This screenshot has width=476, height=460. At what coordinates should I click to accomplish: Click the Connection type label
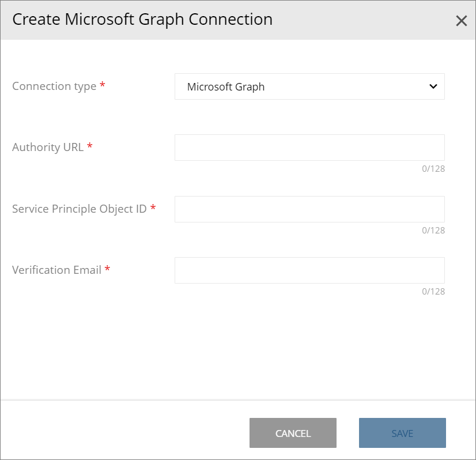click(x=52, y=86)
